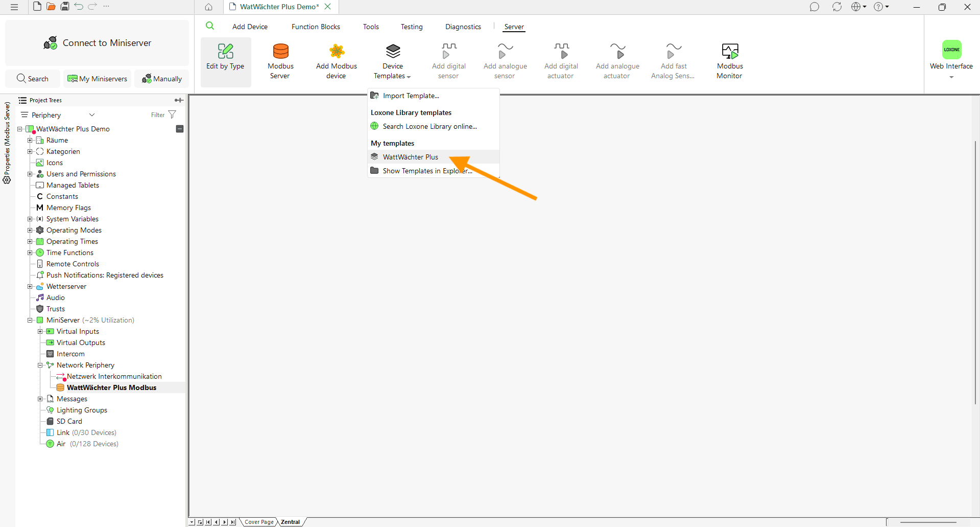Select the Constants tree item
The width and height of the screenshot is (980, 527).
57,196
